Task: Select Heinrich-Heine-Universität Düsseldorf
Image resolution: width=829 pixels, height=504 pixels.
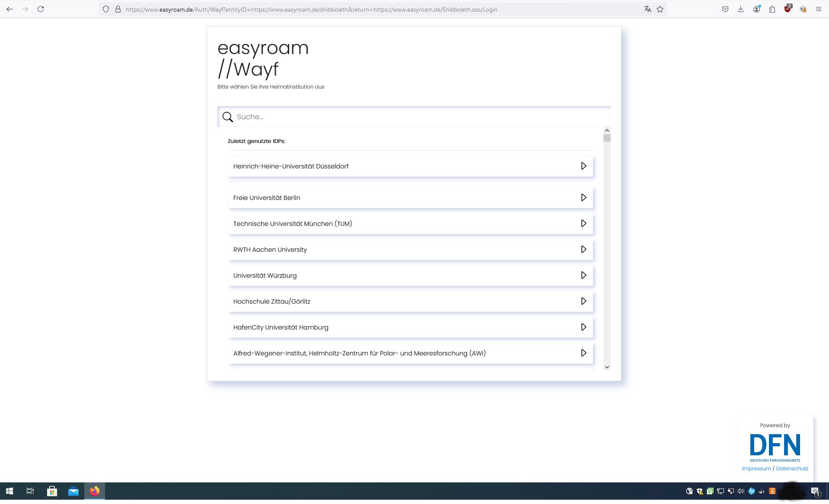Action: 410,166
